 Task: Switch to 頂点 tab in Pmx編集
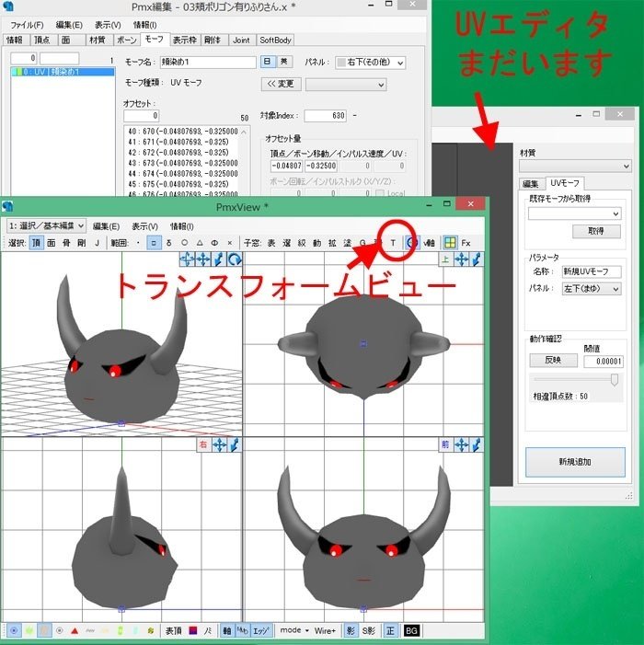click(x=42, y=40)
